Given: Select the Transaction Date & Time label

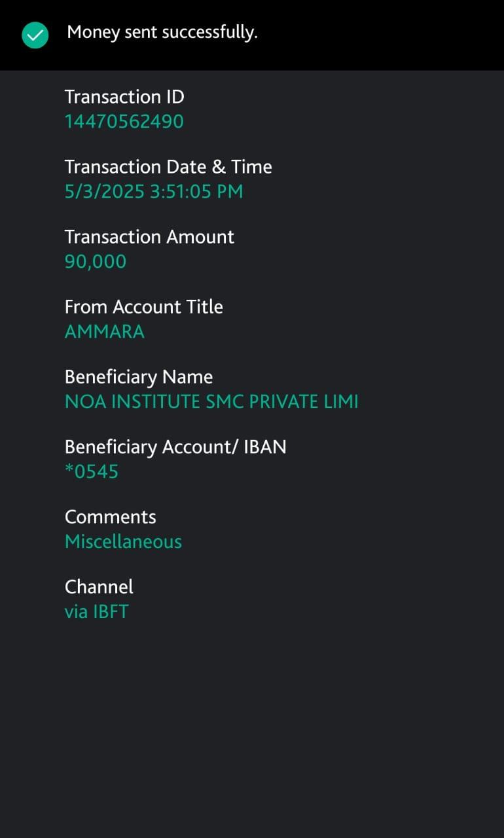Looking at the screenshot, I should click(168, 167).
